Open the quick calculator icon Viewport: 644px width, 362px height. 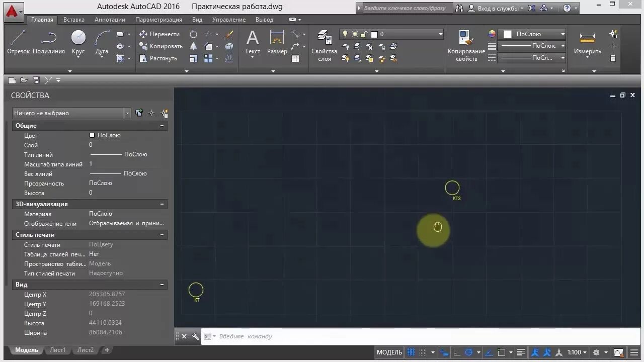click(613, 58)
